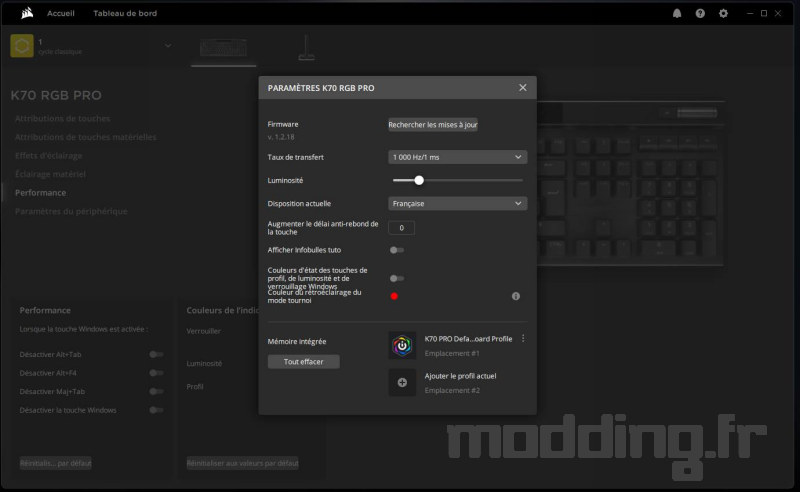Image resolution: width=800 pixels, height=492 pixels.
Task: Click the Tout effacer button
Action: click(x=304, y=362)
